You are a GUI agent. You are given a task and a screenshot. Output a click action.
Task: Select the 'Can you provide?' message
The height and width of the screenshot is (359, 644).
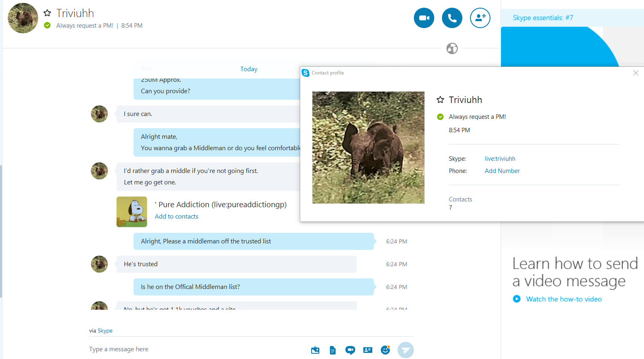165,91
